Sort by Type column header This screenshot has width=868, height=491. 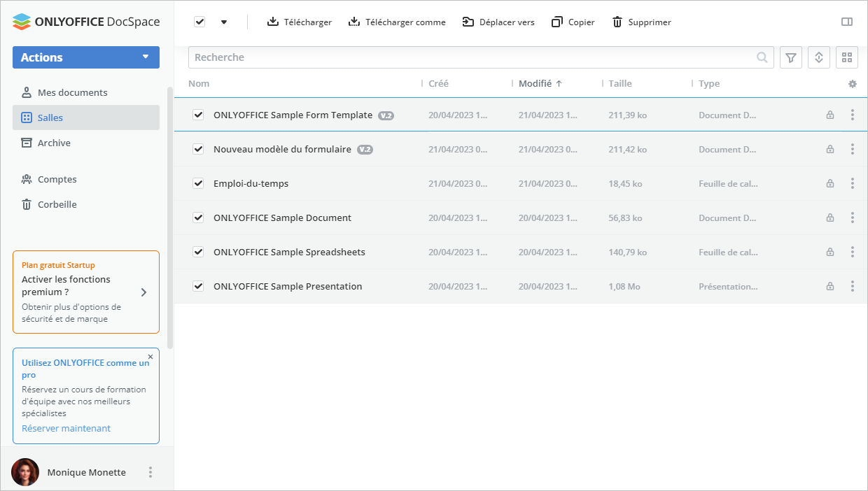pyautogui.click(x=709, y=83)
